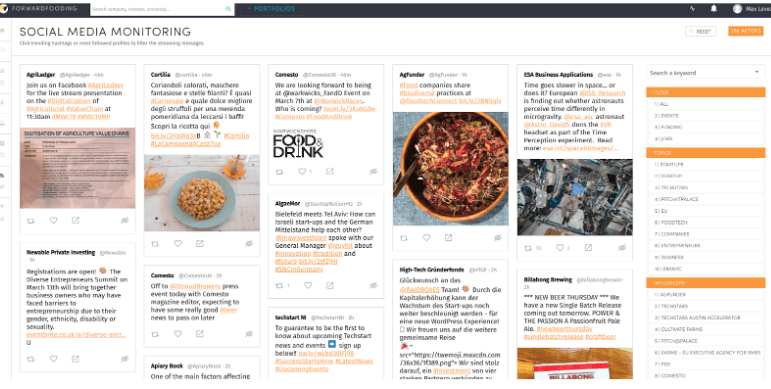Click the RESET button
771x389 pixels.
[701, 31]
